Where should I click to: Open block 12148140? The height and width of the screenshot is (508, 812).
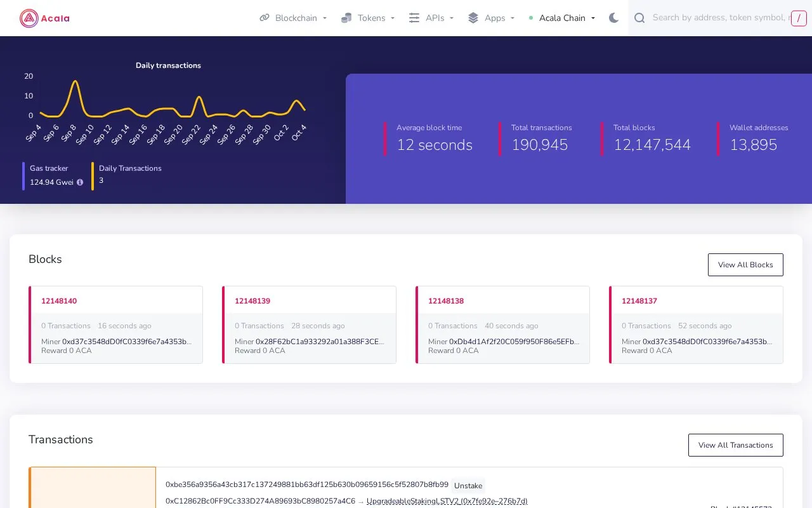59,301
